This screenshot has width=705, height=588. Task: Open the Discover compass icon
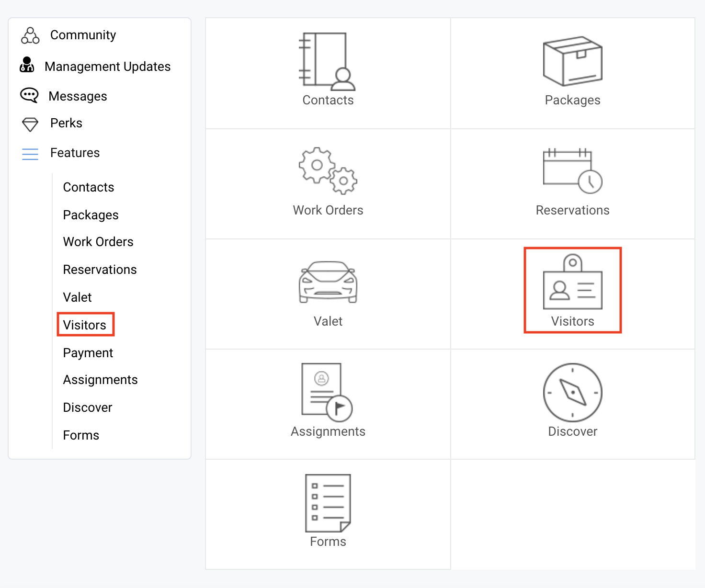coord(572,392)
